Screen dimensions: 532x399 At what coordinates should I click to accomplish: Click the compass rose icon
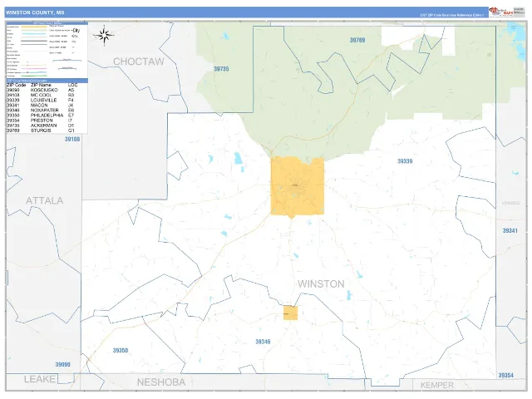tap(104, 35)
